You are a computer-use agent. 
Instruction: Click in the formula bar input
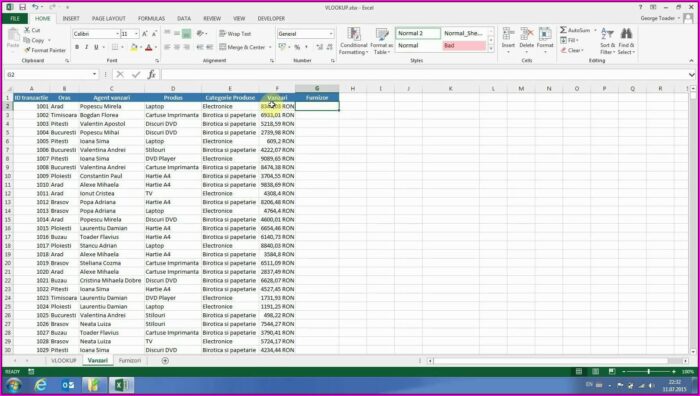click(424, 75)
